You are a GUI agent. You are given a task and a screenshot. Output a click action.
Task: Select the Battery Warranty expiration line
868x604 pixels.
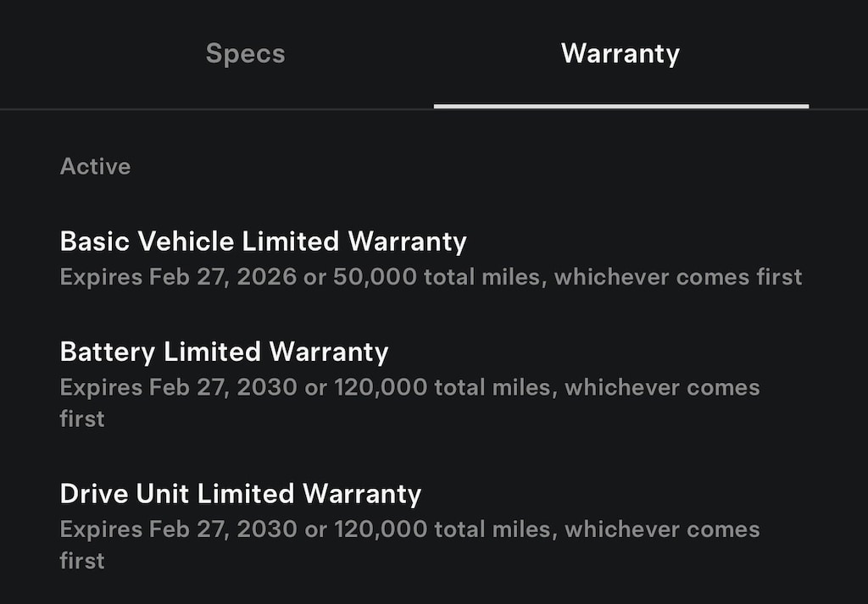(409, 387)
